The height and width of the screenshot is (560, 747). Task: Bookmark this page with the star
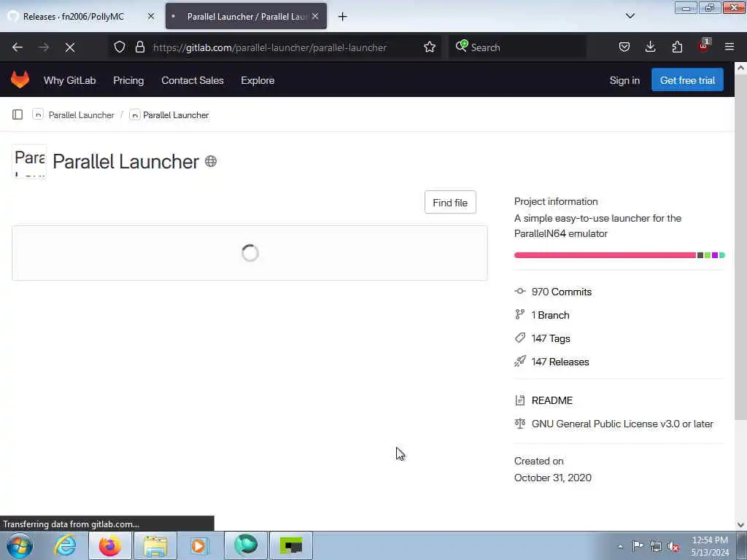[430, 47]
